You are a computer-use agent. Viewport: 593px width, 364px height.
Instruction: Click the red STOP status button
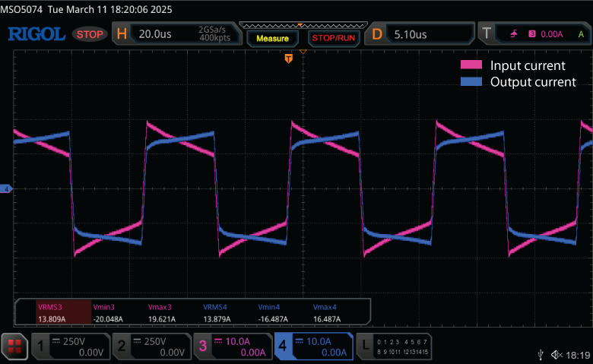click(x=90, y=34)
